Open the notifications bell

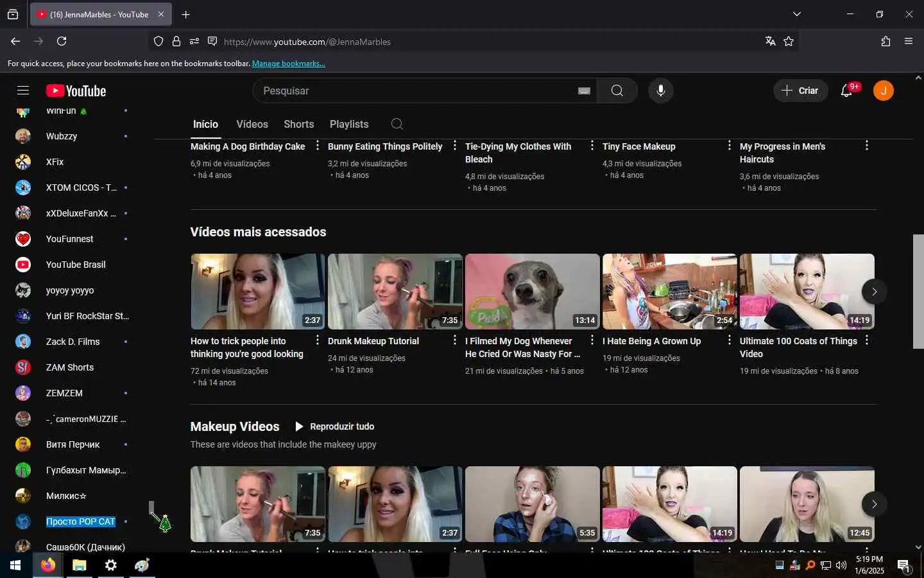847,91
